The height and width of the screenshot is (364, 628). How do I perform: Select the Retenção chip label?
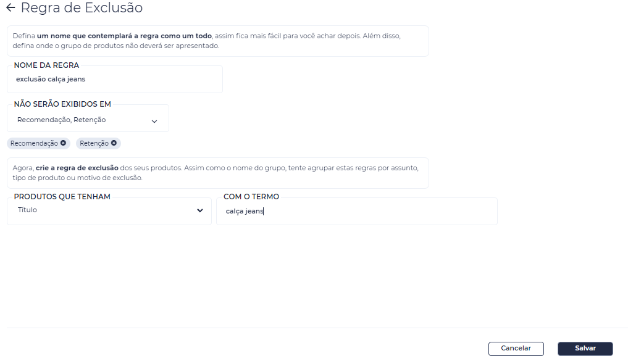click(x=94, y=143)
